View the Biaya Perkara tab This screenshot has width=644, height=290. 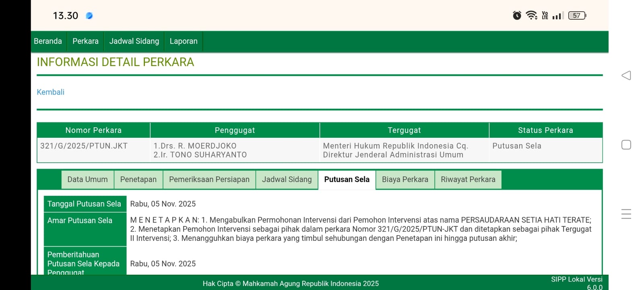[x=405, y=180]
